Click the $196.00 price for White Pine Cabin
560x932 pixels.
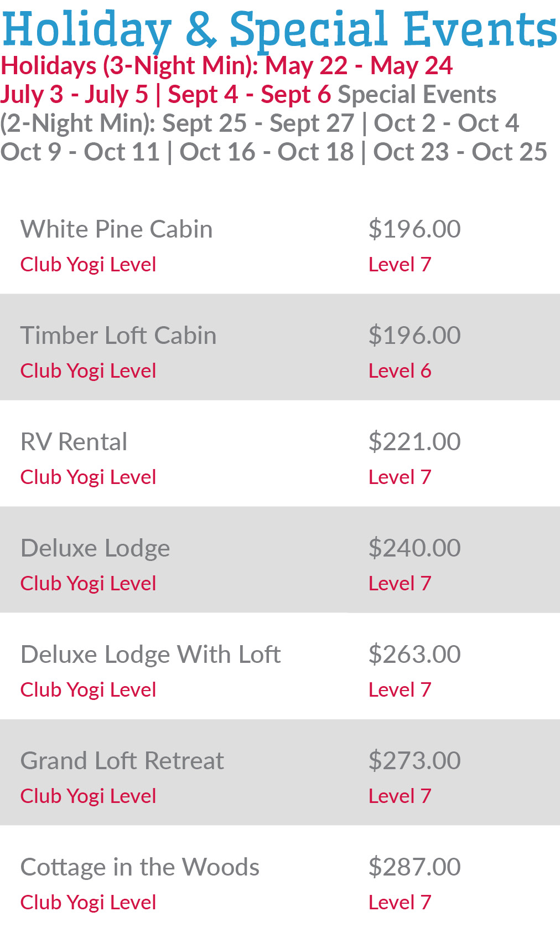pos(414,229)
